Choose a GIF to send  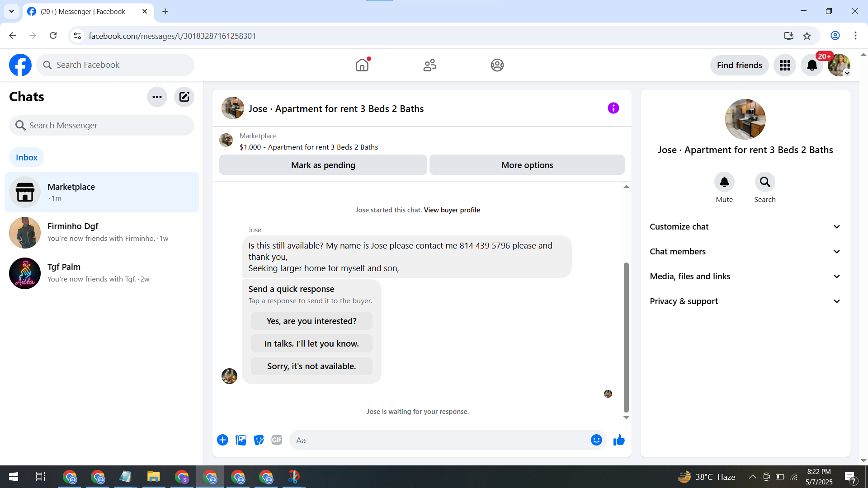coord(277,440)
